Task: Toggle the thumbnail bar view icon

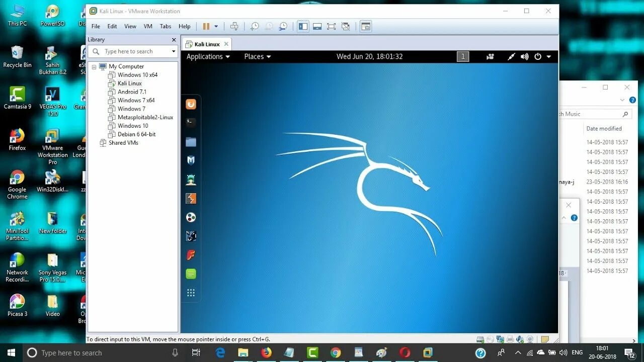Action: click(317, 26)
